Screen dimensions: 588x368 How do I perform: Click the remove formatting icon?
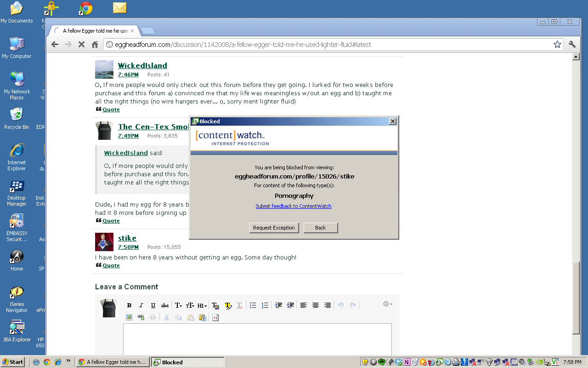(239, 305)
